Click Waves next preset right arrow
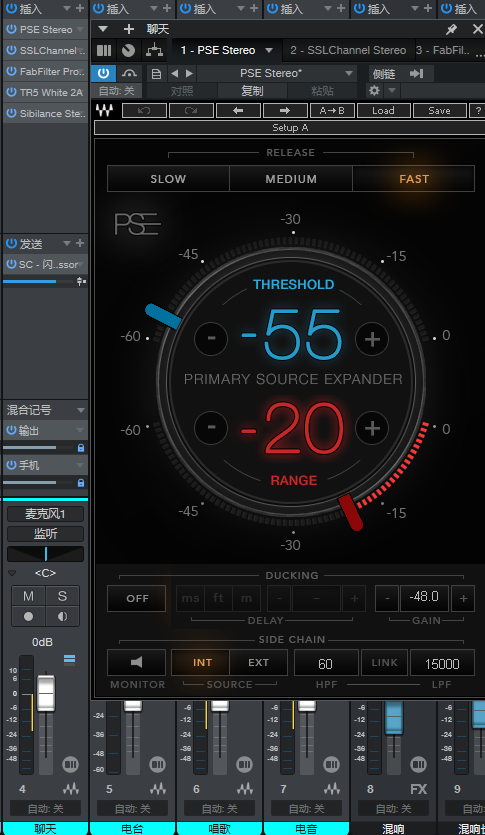 coord(285,111)
